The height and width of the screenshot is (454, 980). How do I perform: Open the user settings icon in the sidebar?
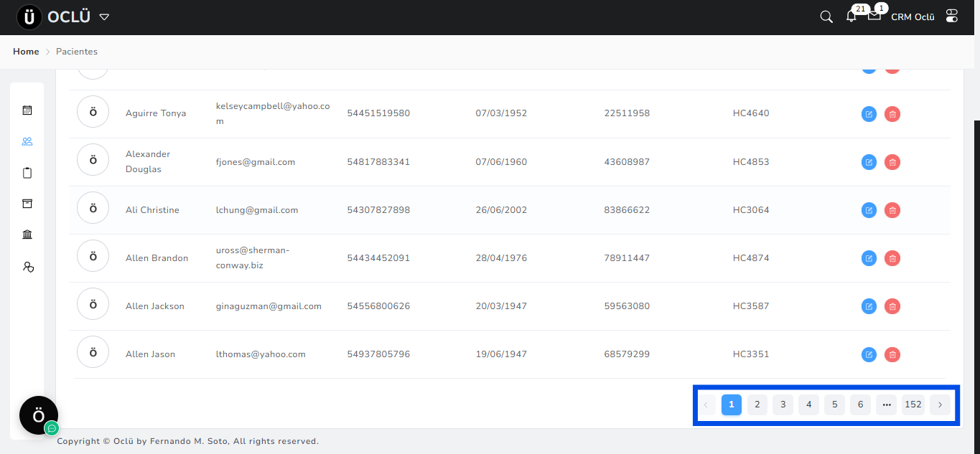[x=28, y=267]
